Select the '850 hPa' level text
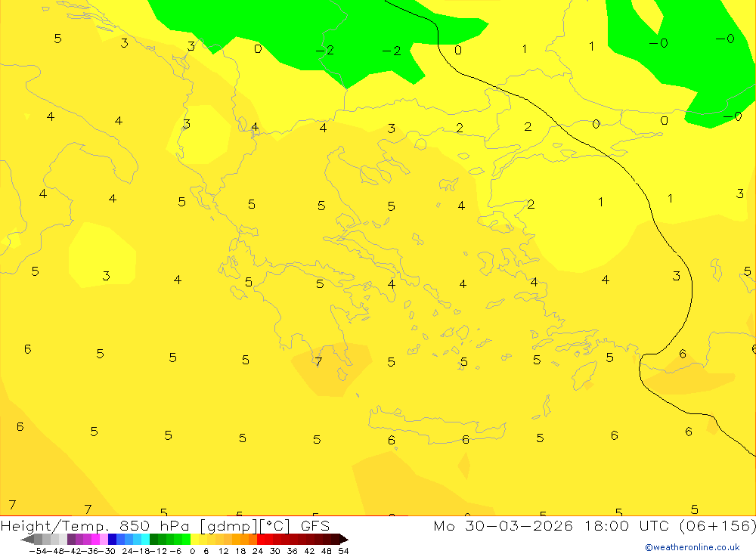The height and width of the screenshot is (554, 756). (x=154, y=526)
